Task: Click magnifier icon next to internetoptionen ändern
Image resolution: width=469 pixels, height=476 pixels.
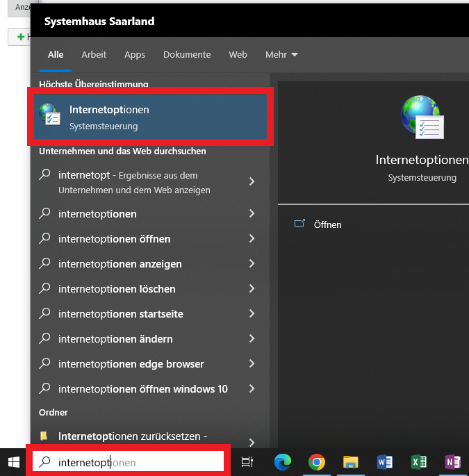Action: (x=44, y=338)
